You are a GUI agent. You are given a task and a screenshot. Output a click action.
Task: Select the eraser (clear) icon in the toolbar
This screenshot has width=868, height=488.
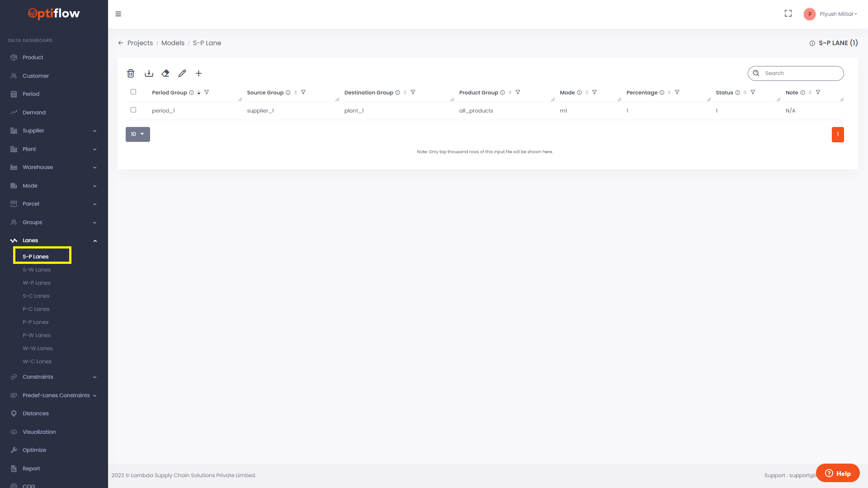[165, 73]
